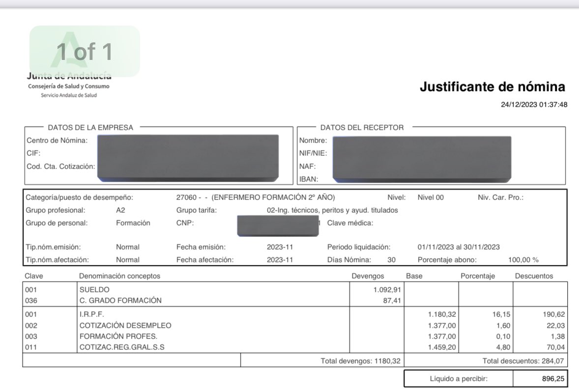Viewport: 579px width, 392px height.
Task: Click the "COTIZACIÓN DESEMPLEO" concept
Action: point(125,326)
